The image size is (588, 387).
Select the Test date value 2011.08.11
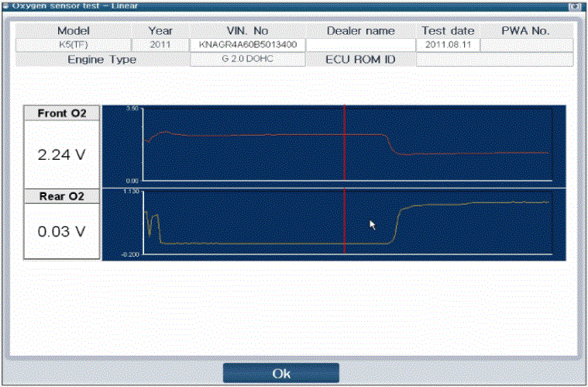tap(448, 45)
